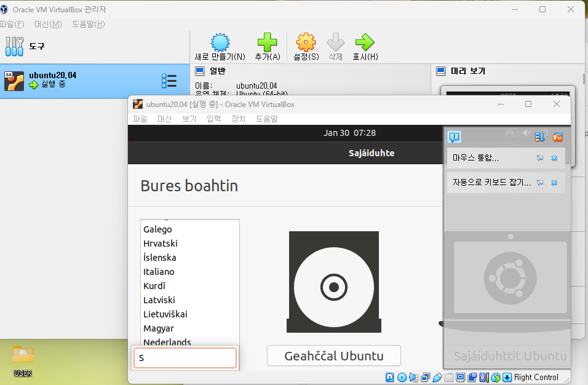Dismiss the 자동으로 키보드 잡기 notification with X
Image resolution: width=588 pixels, height=385 pixels.
tap(554, 183)
